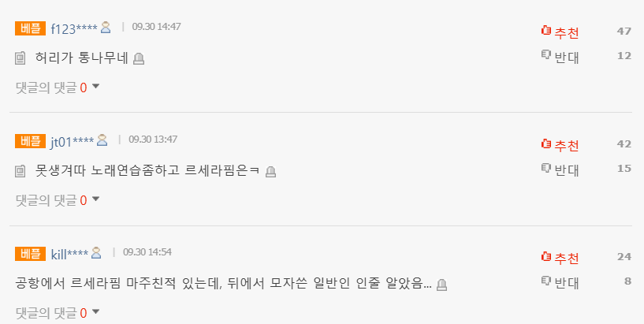Click the user icon next to f123****
The height and width of the screenshot is (324, 644).
coord(106,27)
